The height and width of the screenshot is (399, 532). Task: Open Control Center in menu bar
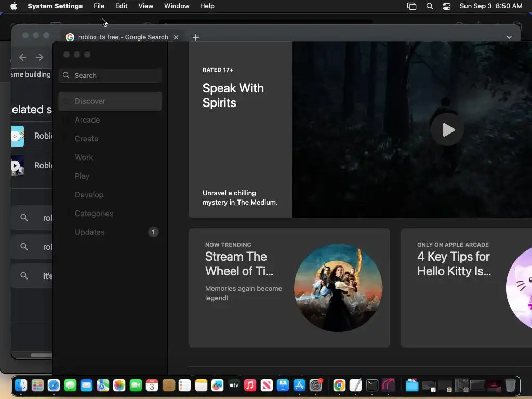[x=447, y=6]
